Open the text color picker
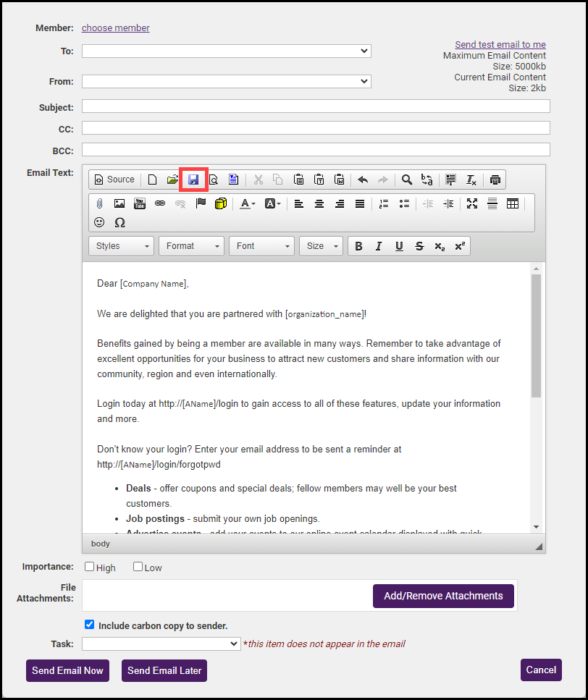Image resolution: width=588 pixels, height=700 pixels. click(247, 203)
